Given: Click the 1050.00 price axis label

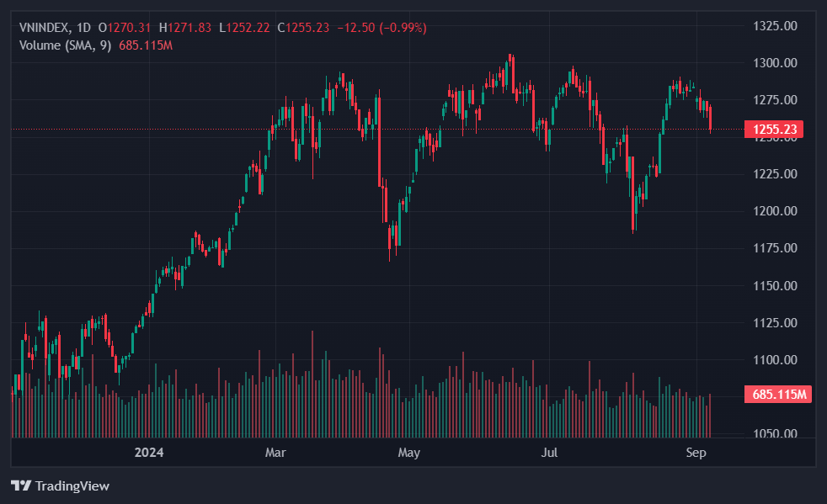Looking at the screenshot, I should (x=774, y=434).
